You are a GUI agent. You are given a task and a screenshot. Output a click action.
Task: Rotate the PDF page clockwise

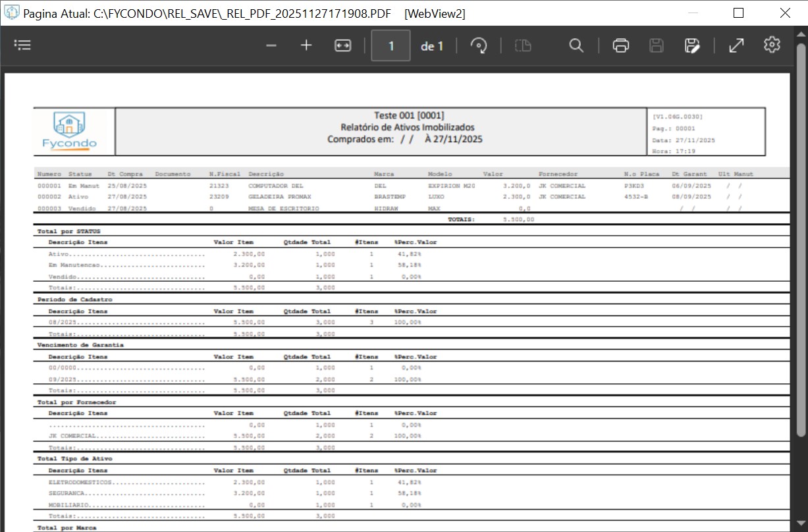[x=479, y=45]
